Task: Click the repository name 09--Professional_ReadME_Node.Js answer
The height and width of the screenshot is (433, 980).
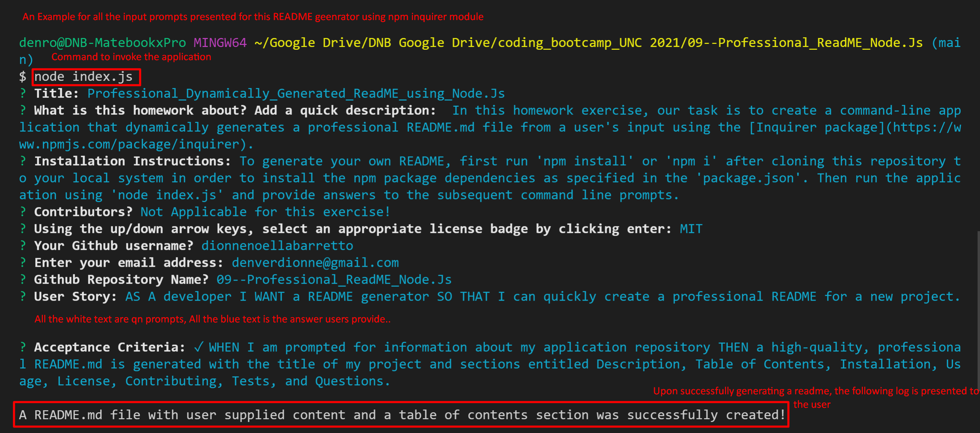Action: coord(334,280)
